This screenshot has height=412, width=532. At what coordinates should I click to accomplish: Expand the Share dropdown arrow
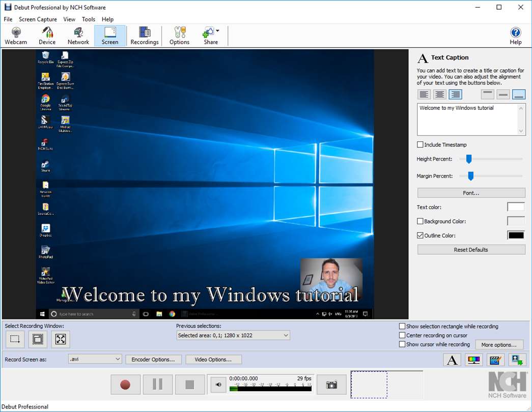[217, 31]
